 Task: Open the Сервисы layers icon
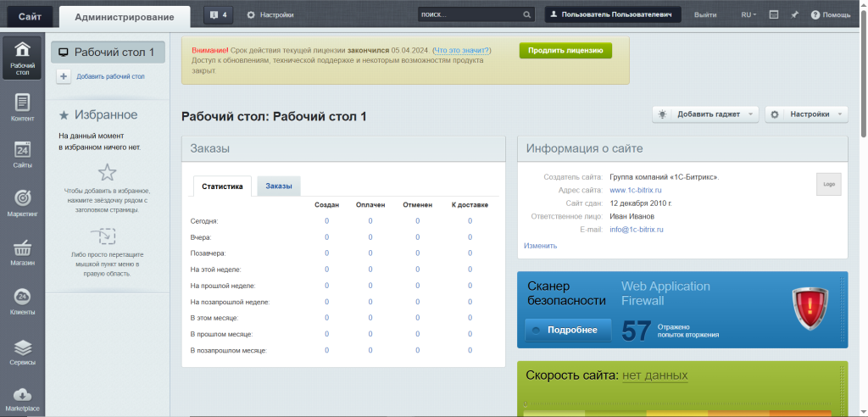point(22,351)
